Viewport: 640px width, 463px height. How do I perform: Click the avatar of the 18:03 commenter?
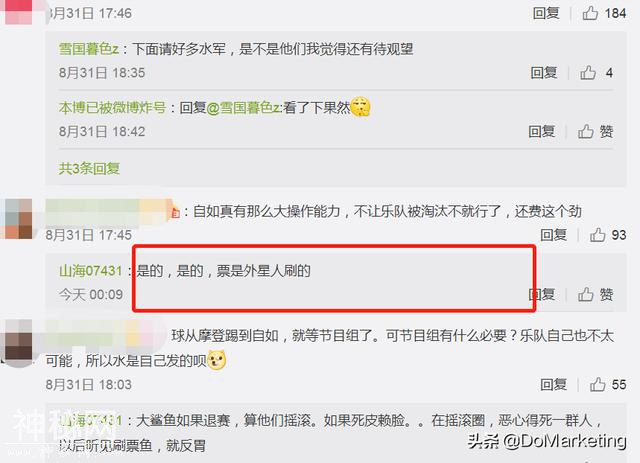(x=16, y=343)
